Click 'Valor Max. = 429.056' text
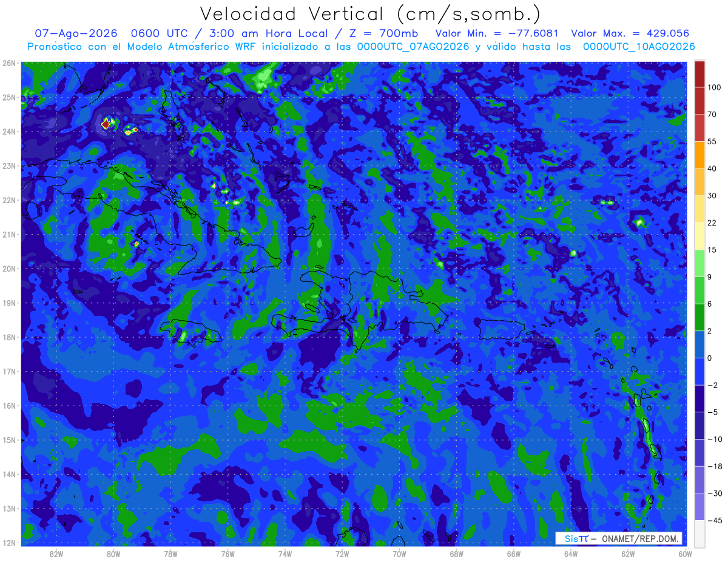This screenshot has height=562, width=728. tap(630, 33)
